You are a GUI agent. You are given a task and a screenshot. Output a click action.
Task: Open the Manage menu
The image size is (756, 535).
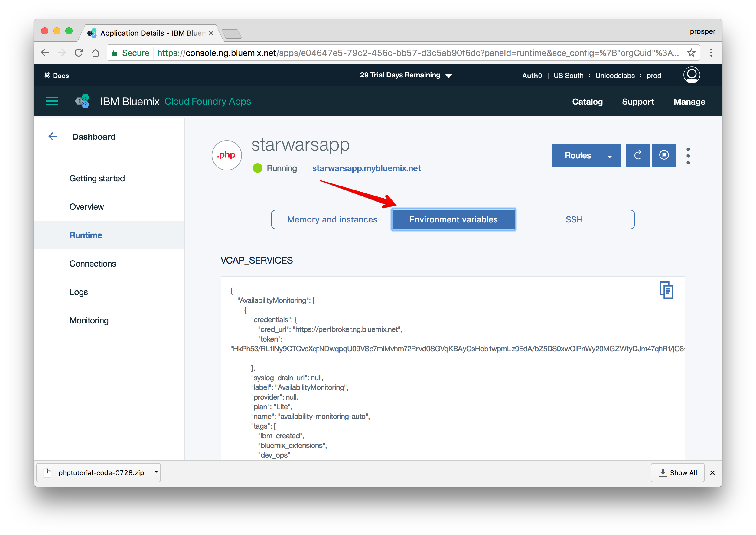tap(689, 102)
